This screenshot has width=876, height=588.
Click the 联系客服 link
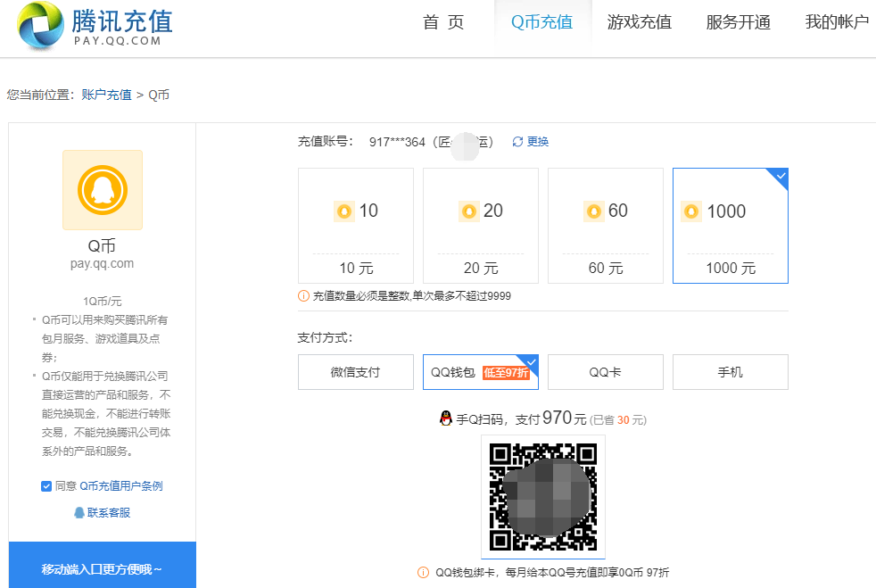click(x=109, y=512)
